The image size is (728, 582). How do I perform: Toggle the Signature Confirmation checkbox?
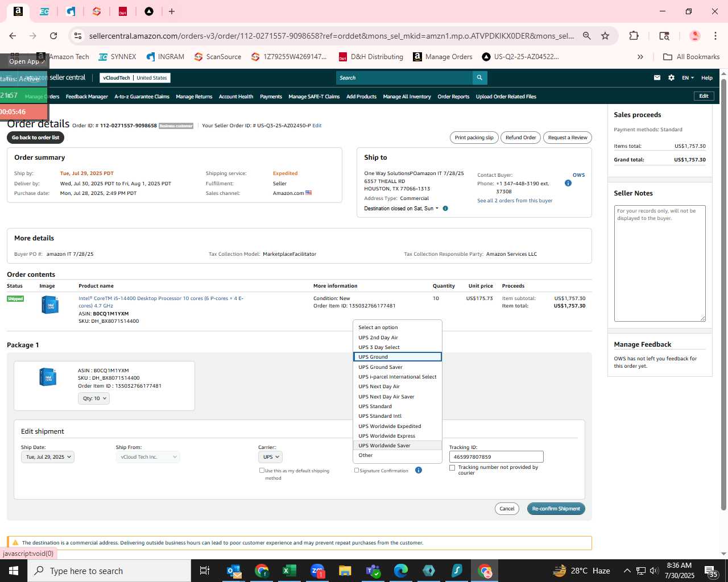point(357,470)
